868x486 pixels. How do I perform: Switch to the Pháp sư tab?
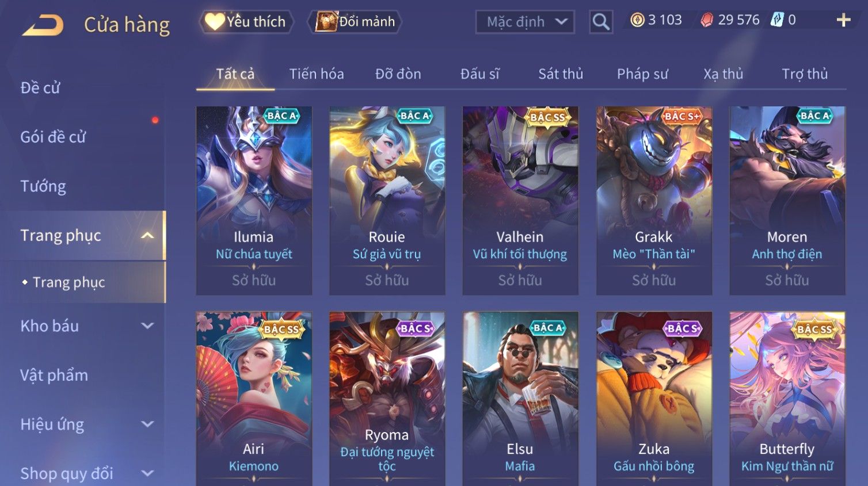[642, 74]
